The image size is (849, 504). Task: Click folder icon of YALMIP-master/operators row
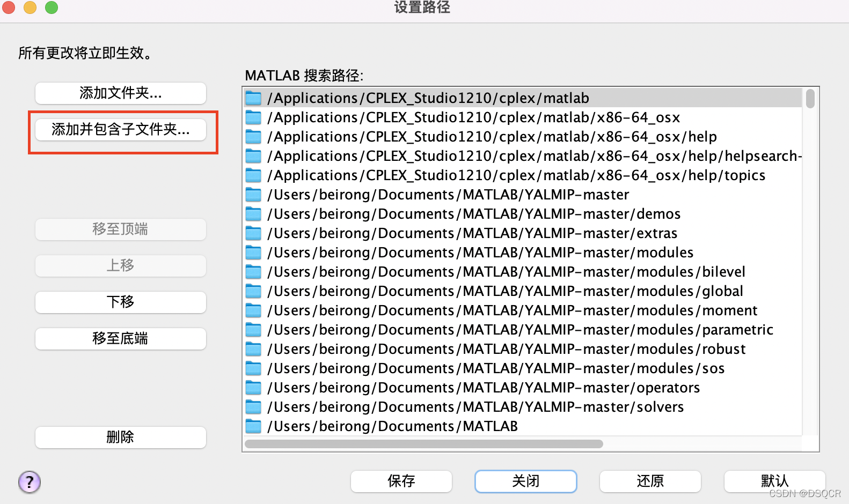click(x=253, y=388)
